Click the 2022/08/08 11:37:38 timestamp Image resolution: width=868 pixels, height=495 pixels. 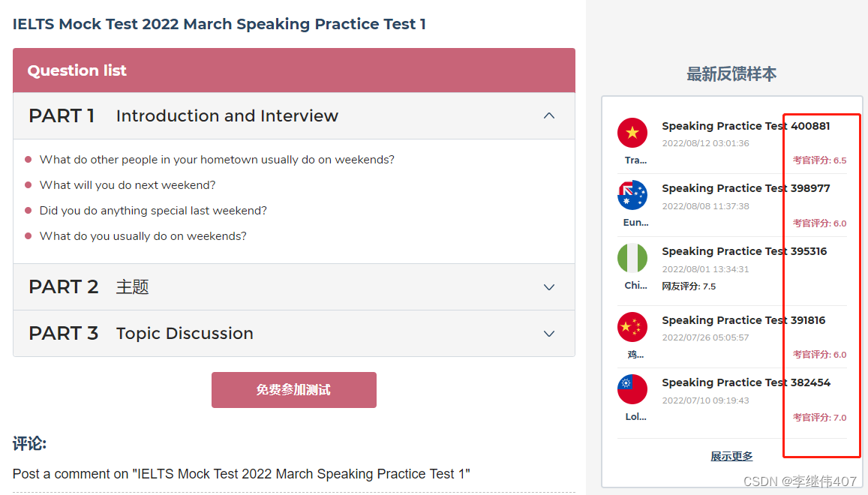click(x=705, y=206)
